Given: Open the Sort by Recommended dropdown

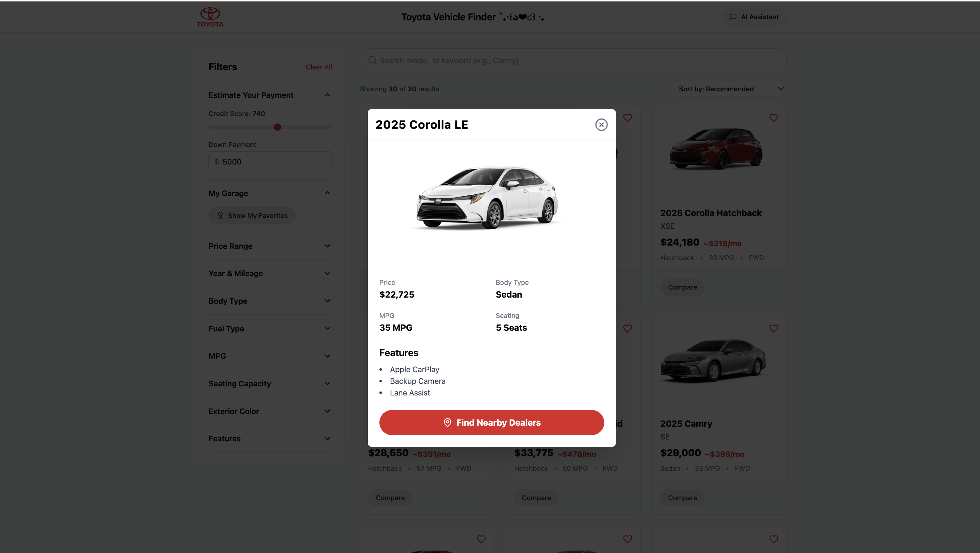Looking at the screenshot, I should tap(728, 89).
